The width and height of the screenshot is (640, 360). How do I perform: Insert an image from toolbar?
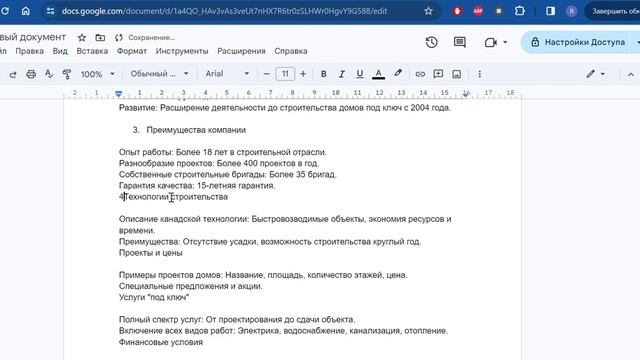click(456, 74)
